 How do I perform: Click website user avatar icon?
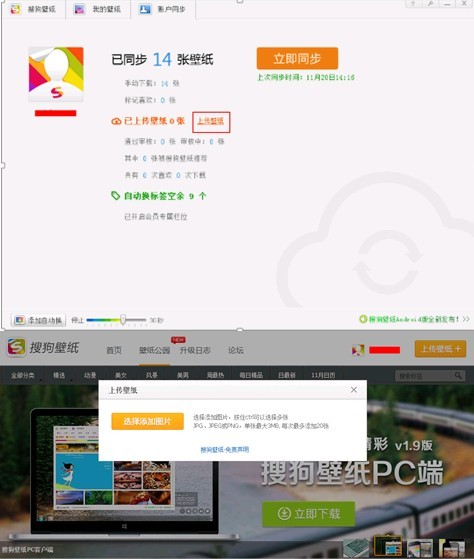358,350
